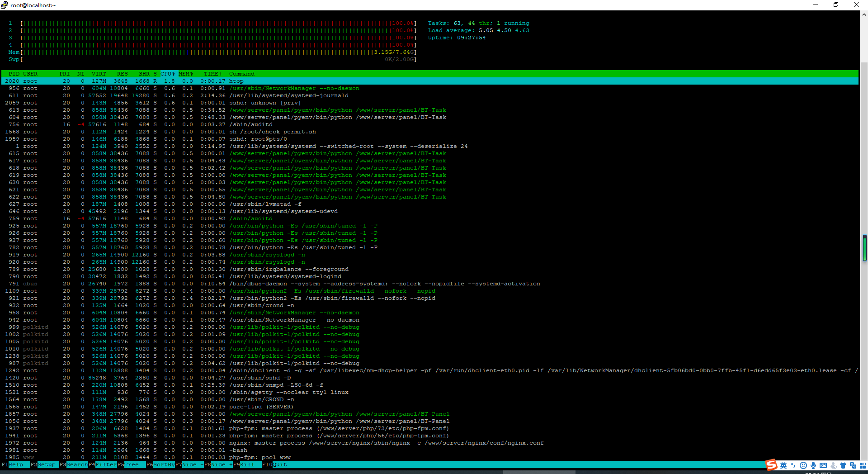Screen dimensions: 868x474
Task: Open F6 SortBy menu in htop
Action: point(160,465)
